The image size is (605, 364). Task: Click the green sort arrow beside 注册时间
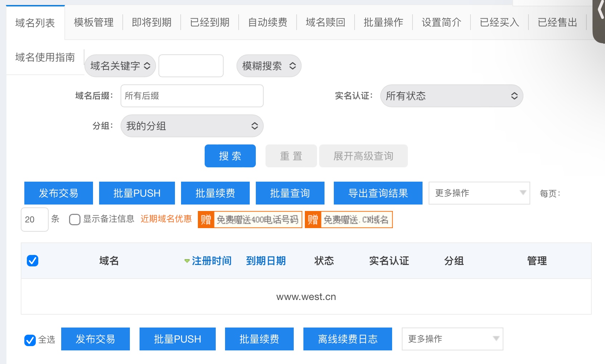pyautogui.click(x=187, y=261)
